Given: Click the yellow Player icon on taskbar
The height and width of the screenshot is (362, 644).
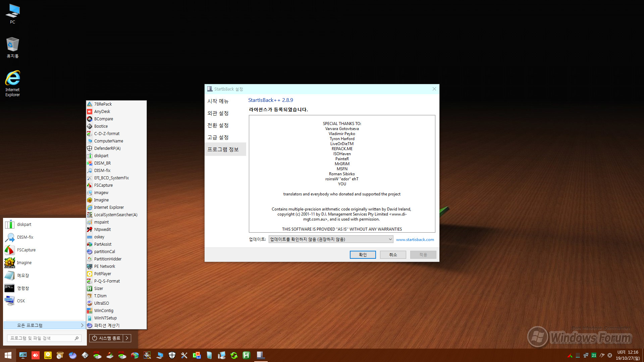Looking at the screenshot, I should click(48, 355).
